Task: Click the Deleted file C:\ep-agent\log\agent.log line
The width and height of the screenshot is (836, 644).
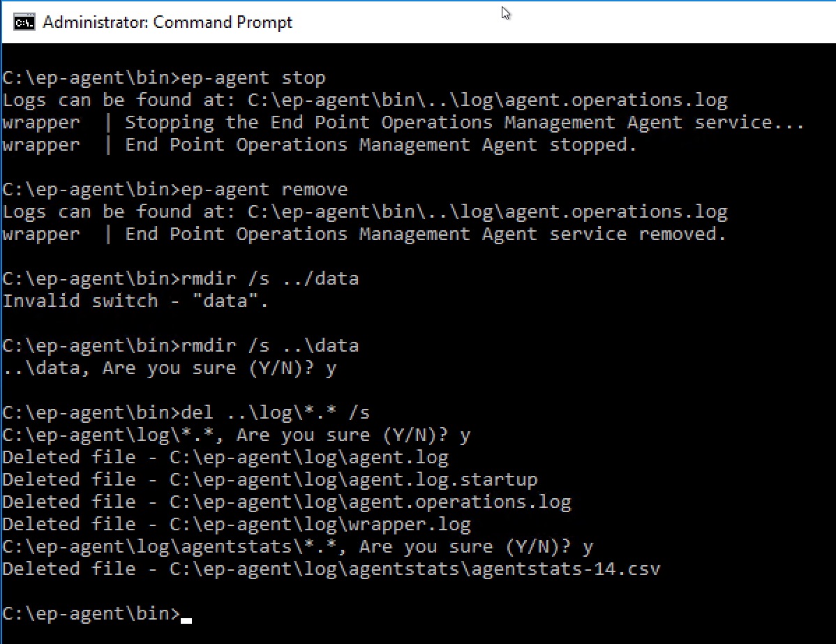Action: click(x=225, y=458)
